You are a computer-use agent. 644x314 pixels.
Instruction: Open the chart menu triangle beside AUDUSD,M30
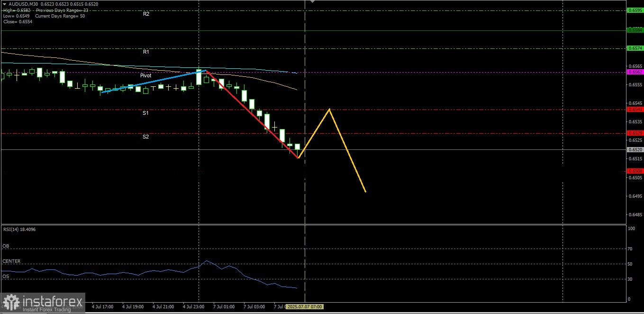[4, 4]
